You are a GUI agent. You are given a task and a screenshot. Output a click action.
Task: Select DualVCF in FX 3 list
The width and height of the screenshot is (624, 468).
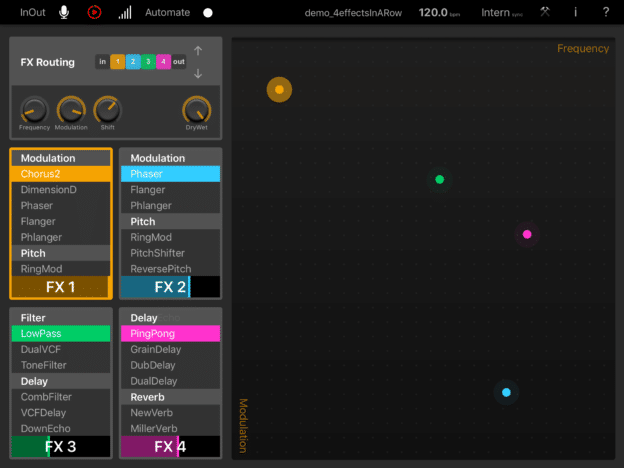click(61, 349)
